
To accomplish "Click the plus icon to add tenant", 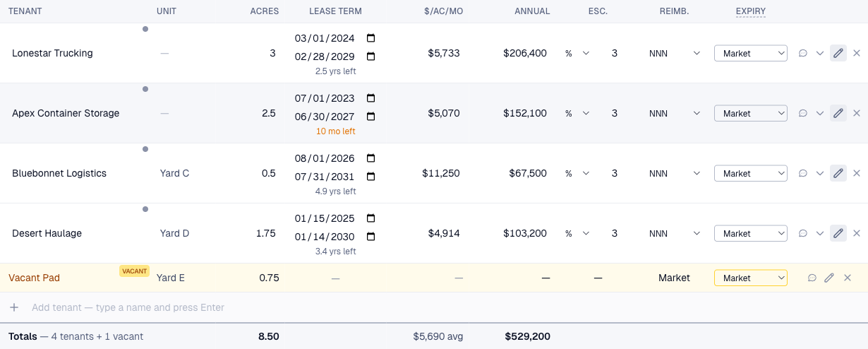I will coord(14,307).
